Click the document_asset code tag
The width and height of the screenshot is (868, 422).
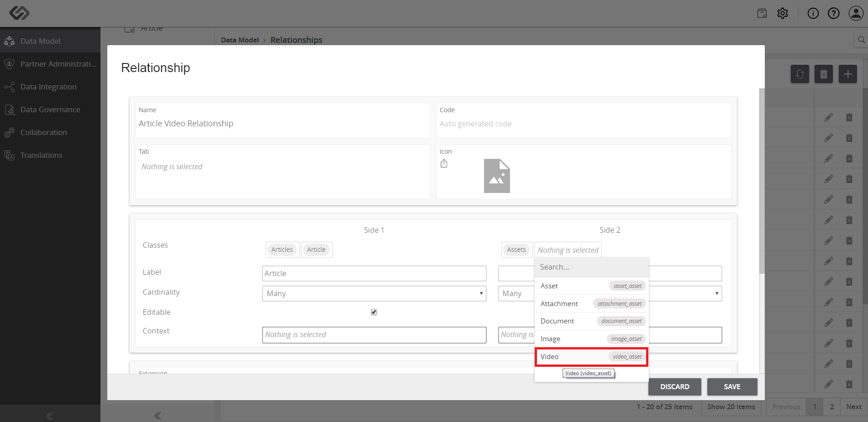[621, 321]
